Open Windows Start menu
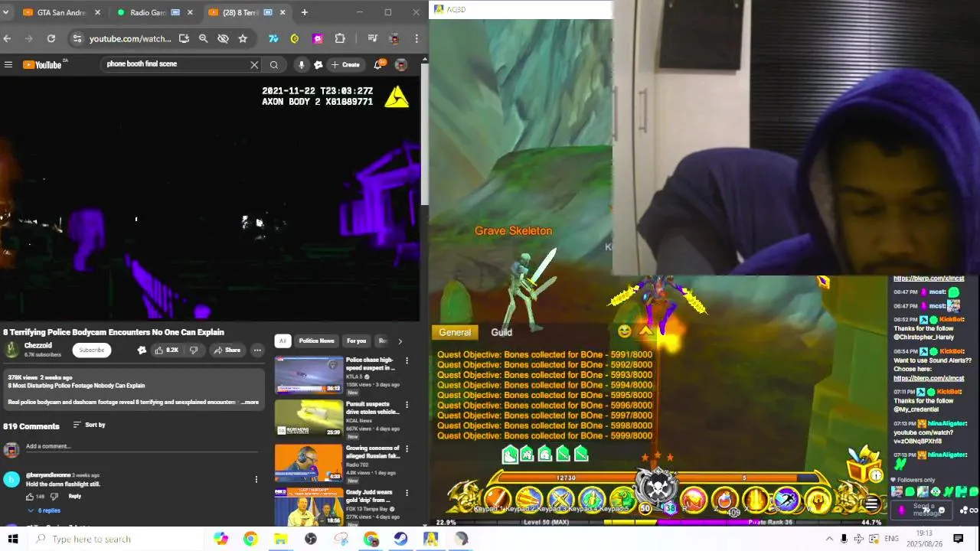This screenshot has width=980, height=551. (12, 539)
